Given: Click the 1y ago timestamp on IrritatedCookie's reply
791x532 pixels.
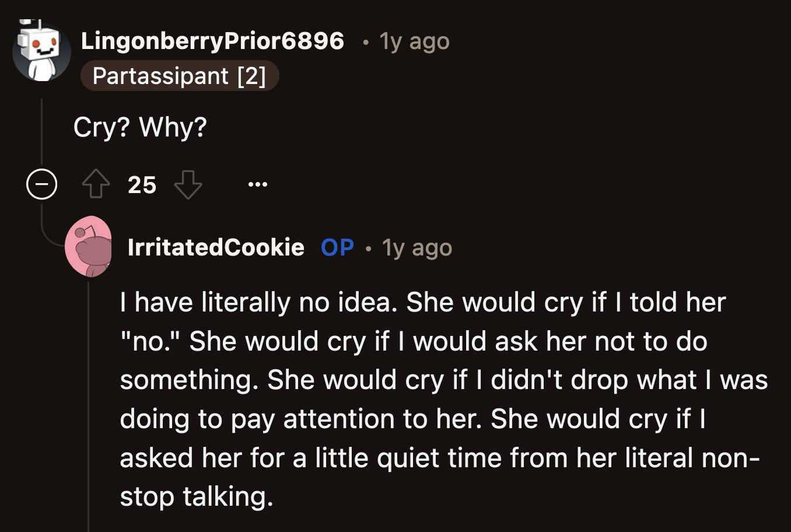Looking at the screenshot, I should click(x=416, y=247).
